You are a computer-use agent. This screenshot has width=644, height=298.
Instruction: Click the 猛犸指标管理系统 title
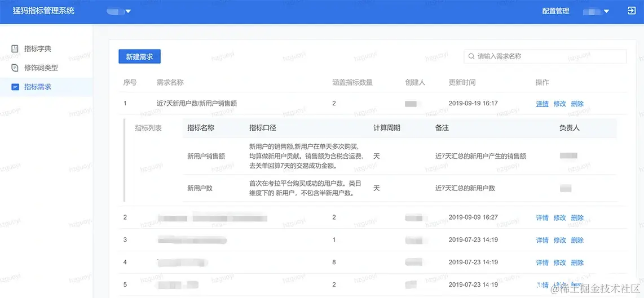coord(43,11)
